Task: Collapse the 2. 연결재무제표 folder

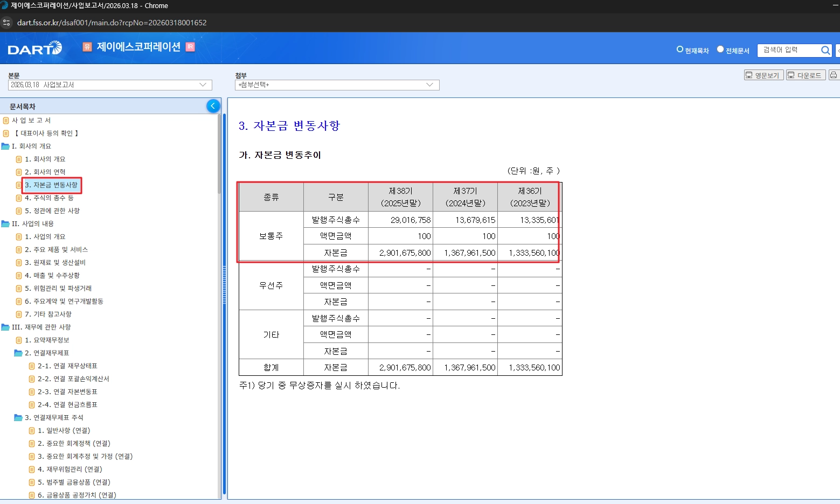Action: [x=18, y=353]
